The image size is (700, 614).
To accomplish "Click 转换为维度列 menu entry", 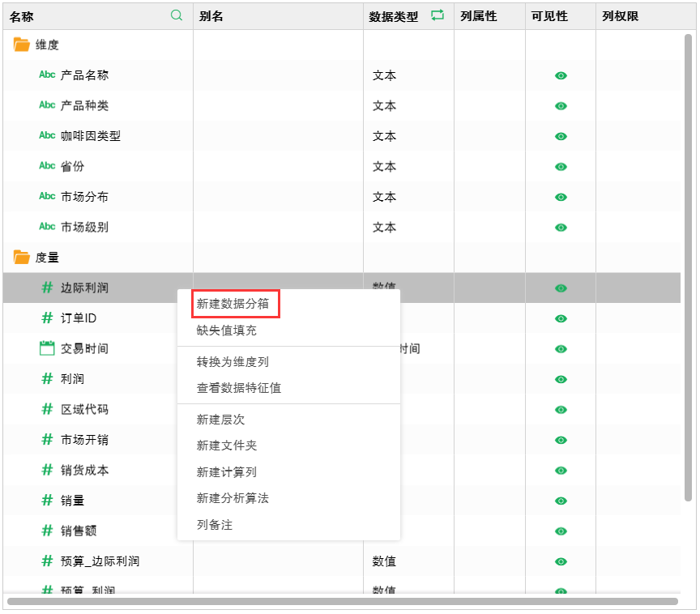I will point(233,362).
